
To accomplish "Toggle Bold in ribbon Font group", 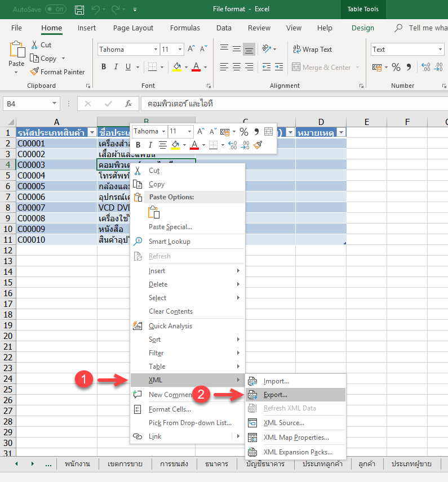I will point(104,66).
